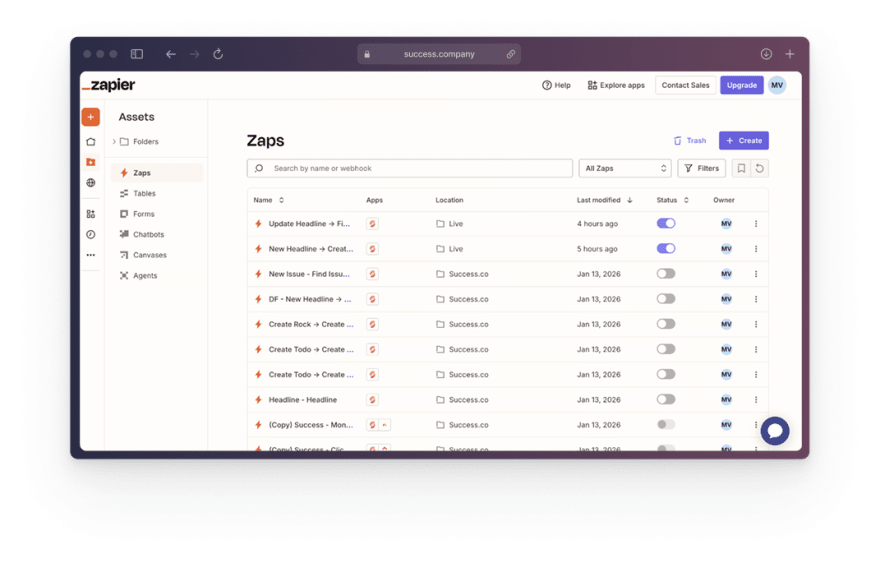Image resolution: width=880 pixels, height=563 pixels.
Task: Reload the page with the browser refresh icon
Action: (x=218, y=54)
